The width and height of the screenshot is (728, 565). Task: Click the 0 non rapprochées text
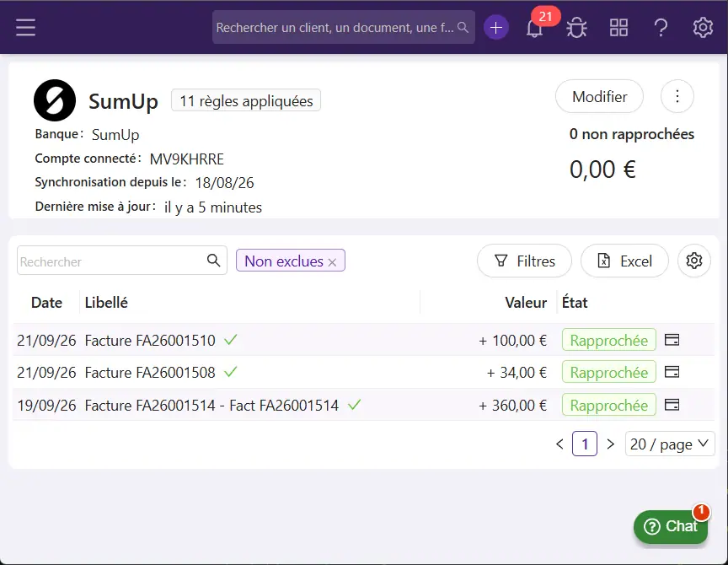click(631, 134)
